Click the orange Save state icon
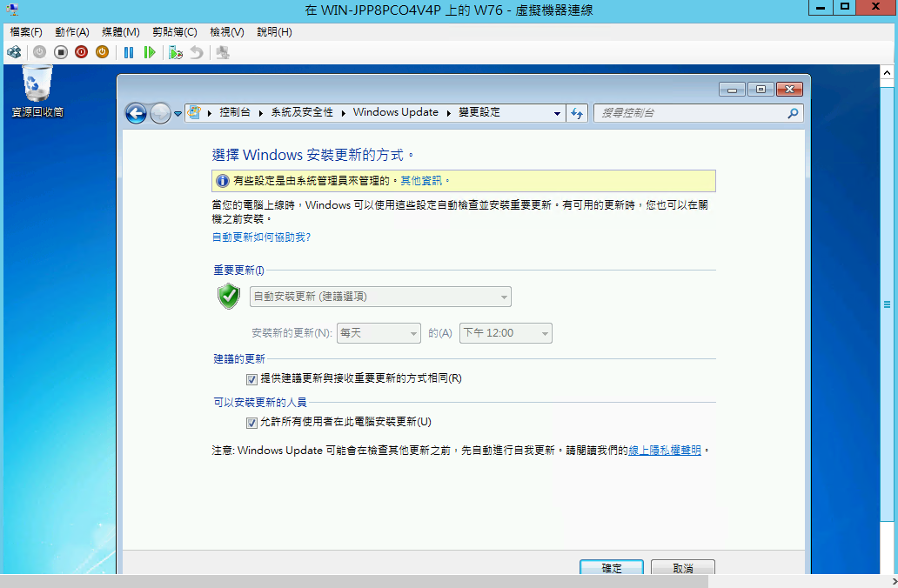898x588 pixels. 102,52
